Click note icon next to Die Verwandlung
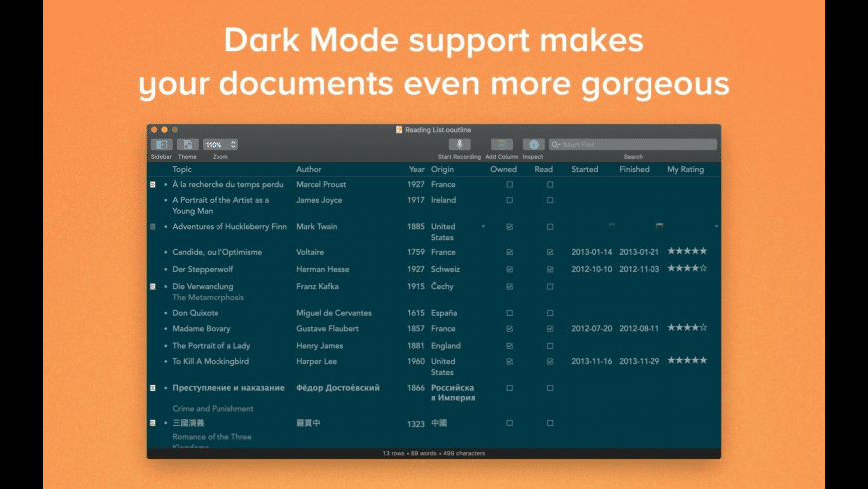 [x=153, y=286]
